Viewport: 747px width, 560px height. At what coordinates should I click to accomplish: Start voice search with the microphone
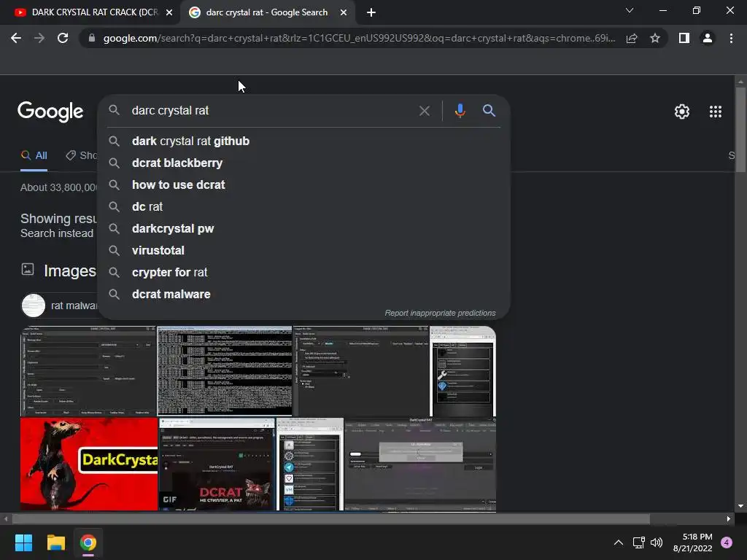[x=460, y=111]
